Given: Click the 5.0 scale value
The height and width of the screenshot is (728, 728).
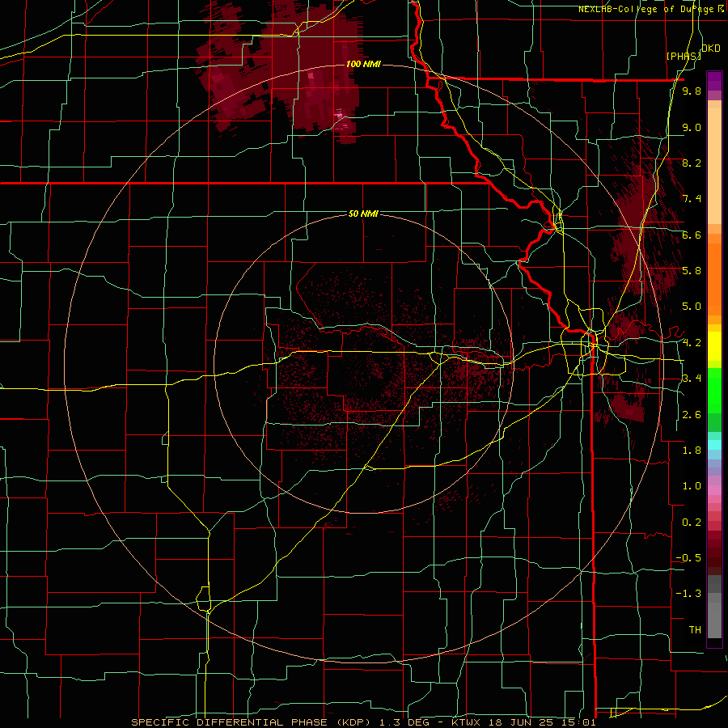Looking at the screenshot, I should (x=692, y=307).
